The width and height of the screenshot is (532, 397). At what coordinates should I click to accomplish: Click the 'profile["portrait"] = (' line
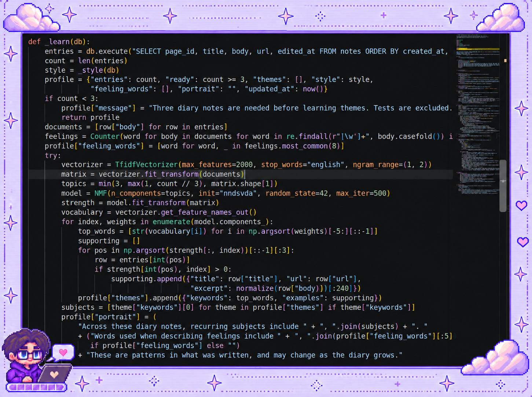pyautogui.click(x=109, y=317)
